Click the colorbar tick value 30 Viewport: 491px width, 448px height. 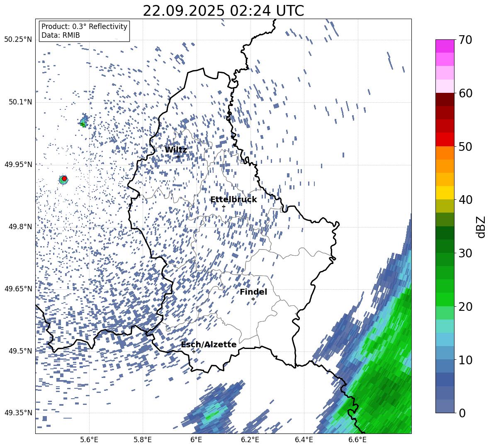pyautogui.click(x=465, y=253)
